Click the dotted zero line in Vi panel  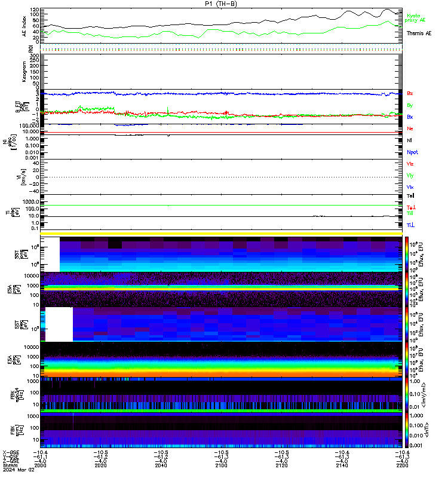pyautogui.click(x=221, y=177)
